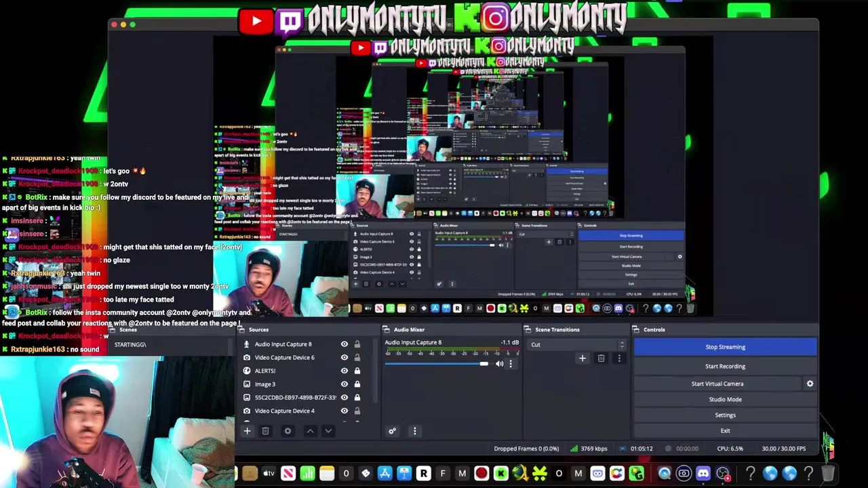Lock the Video Capture Device 4 source
The width and height of the screenshot is (868, 488).
click(357, 411)
